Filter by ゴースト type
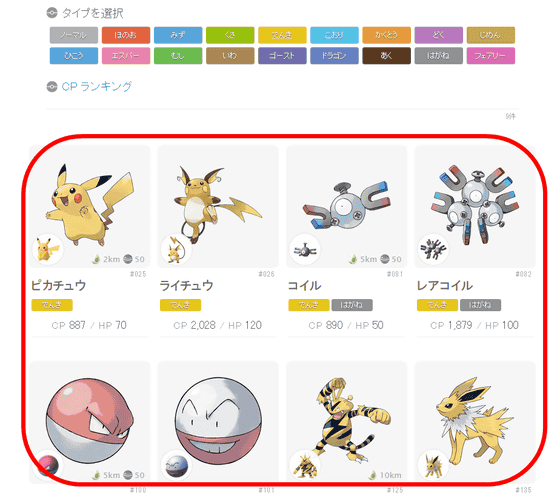Image resolution: width=560 pixels, height=495 pixels. (x=282, y=56)
